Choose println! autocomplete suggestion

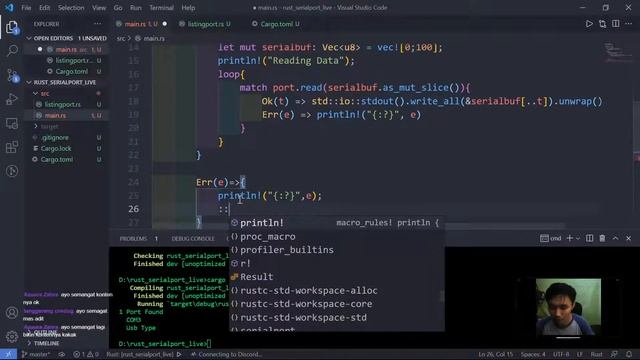336,223
